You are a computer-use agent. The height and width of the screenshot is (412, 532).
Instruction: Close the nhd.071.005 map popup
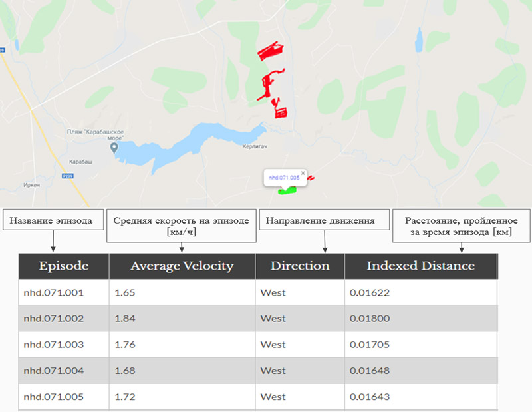(303, 173)
